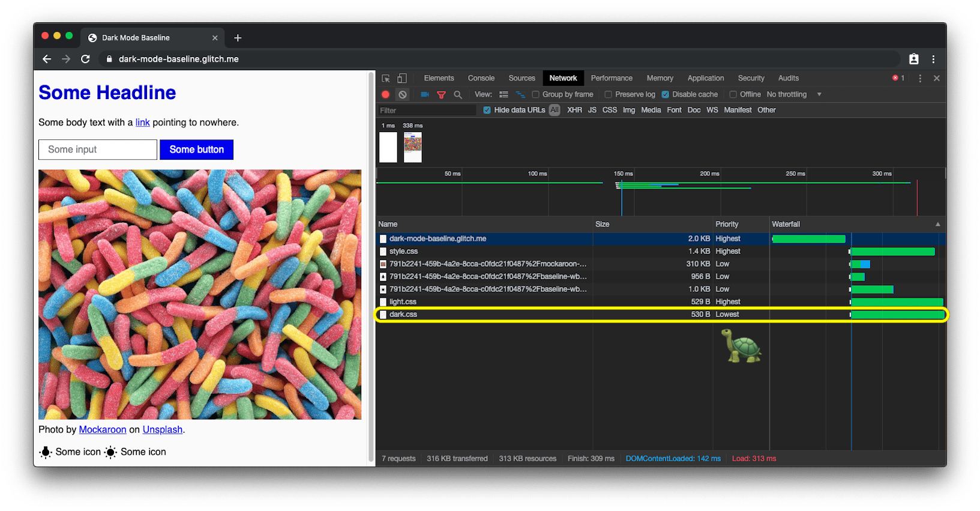This screenshot has height=511, width=980.
Task: Open the Chrome browser three-dot menu
Action: tap(933, 59)
